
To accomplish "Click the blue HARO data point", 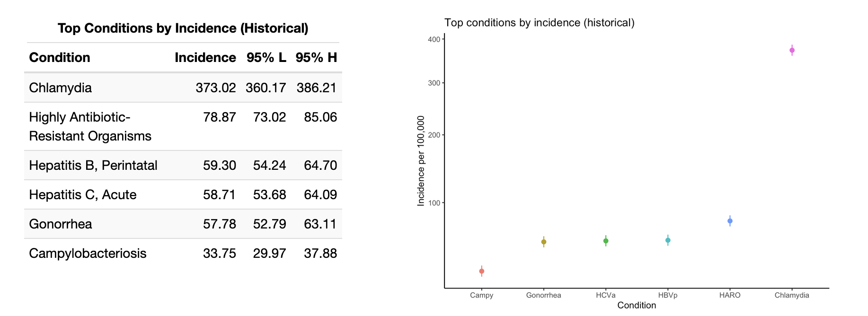I will [x=730, y=221].
